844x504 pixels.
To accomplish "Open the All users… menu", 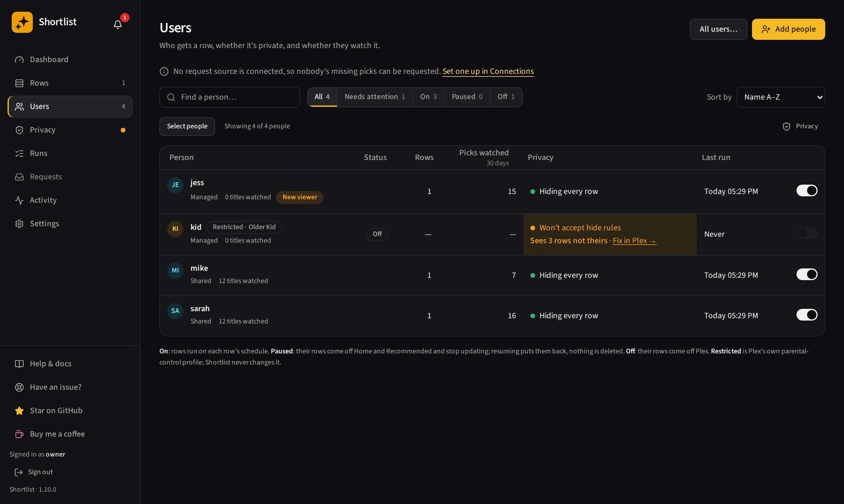I will tap(718, 29).
